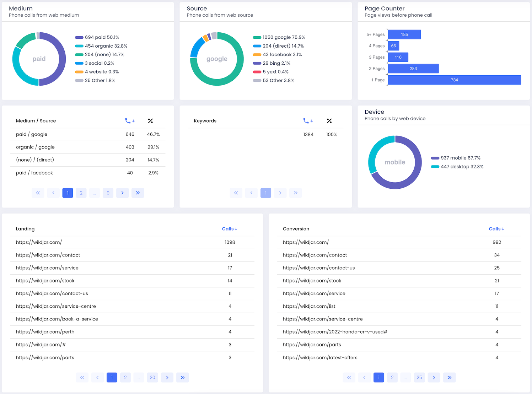
Task: Click the '5+ Pages' bar showing 185
Action: pos(404,34)
